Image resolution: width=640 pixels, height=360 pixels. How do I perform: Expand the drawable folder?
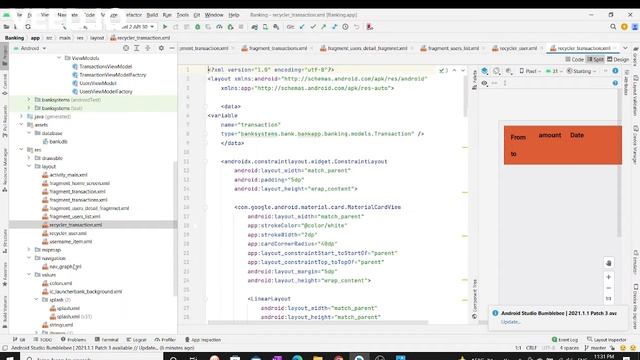tap(29, 158)
